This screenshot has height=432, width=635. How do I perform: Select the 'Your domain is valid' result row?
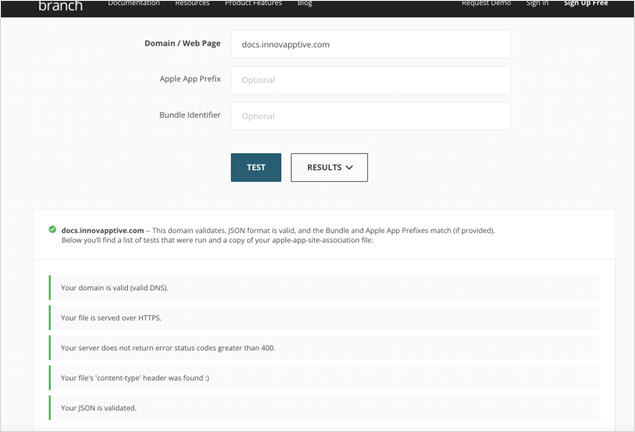click(x=324, y=288)
